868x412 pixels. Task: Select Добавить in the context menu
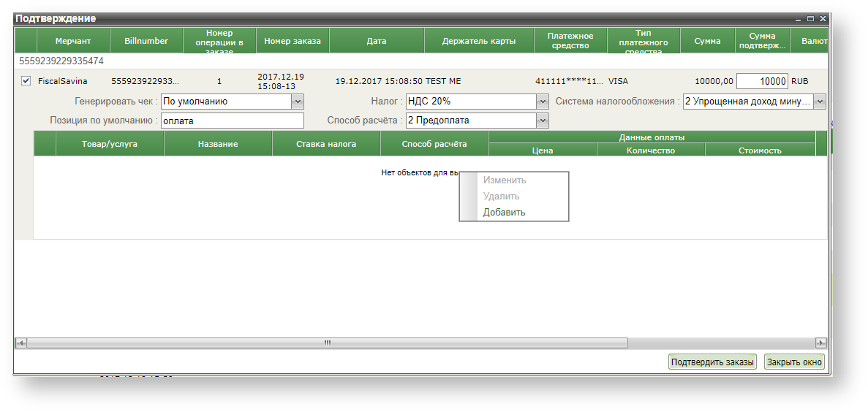click(504, 213)
